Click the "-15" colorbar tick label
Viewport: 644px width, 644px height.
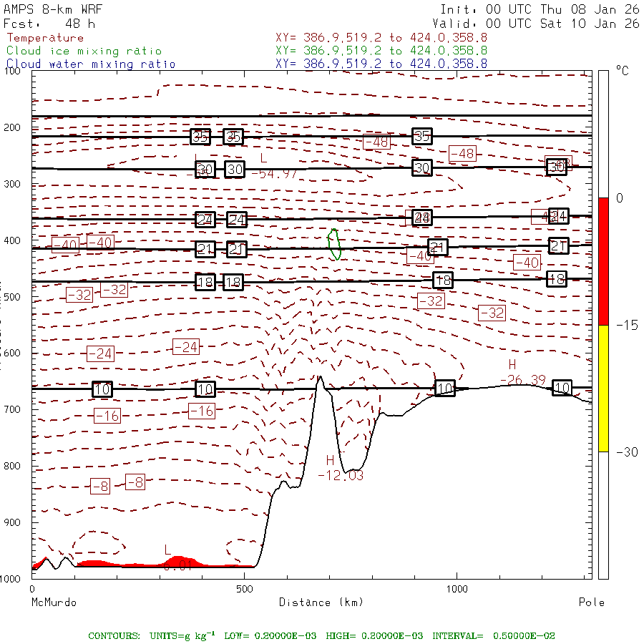[627, 326]
